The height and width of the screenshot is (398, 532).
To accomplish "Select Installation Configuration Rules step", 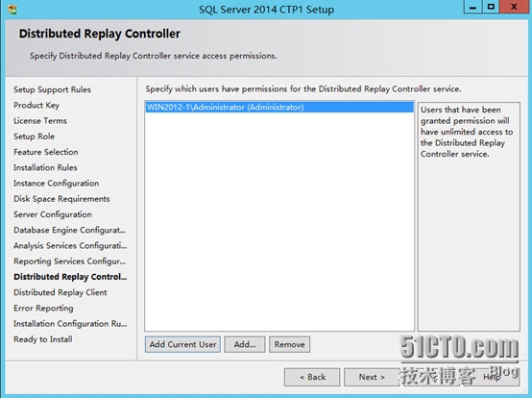I will [70, 324].
